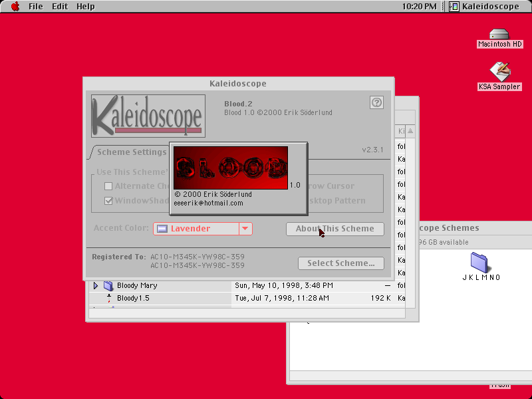This screenshot has width=532, height=399.
Task: Open the File menu
Action: point(36,7)
